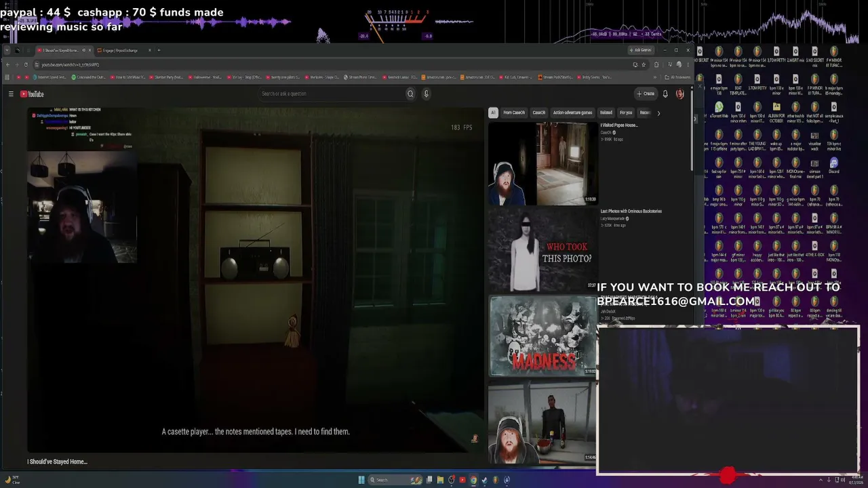The image size is (868, 488).
Task: Switch to the I Should've Stayed Home tab
Action: point(63,50)
